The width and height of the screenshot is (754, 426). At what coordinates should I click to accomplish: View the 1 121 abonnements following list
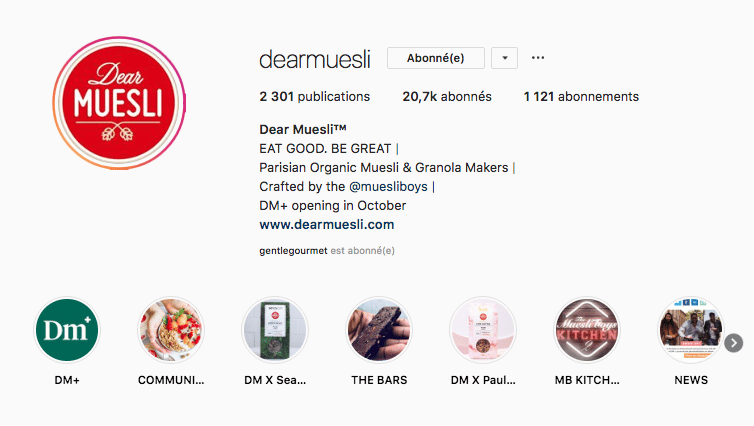point(581,97)
